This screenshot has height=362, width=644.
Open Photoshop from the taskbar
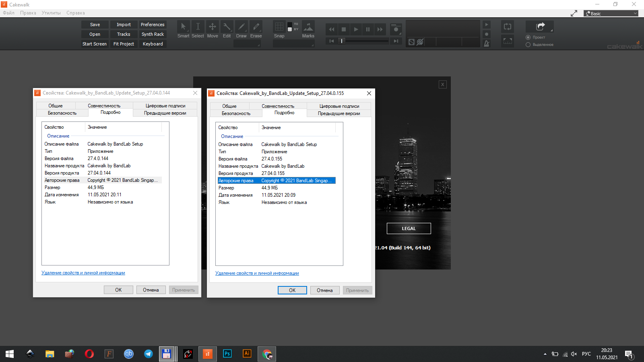click(x=227, y=354)
